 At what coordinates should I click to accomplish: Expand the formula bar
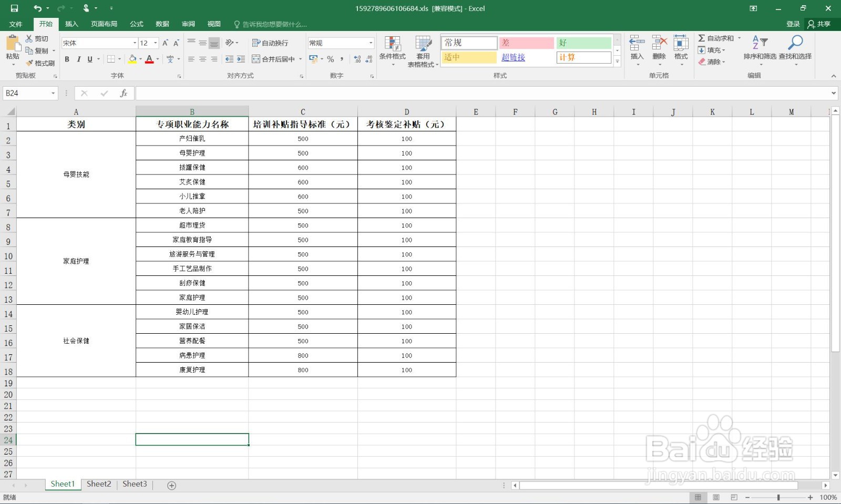(834, 93)
